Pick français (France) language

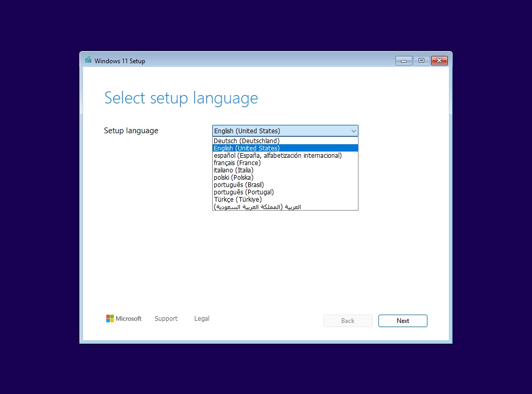click(285, 163)
